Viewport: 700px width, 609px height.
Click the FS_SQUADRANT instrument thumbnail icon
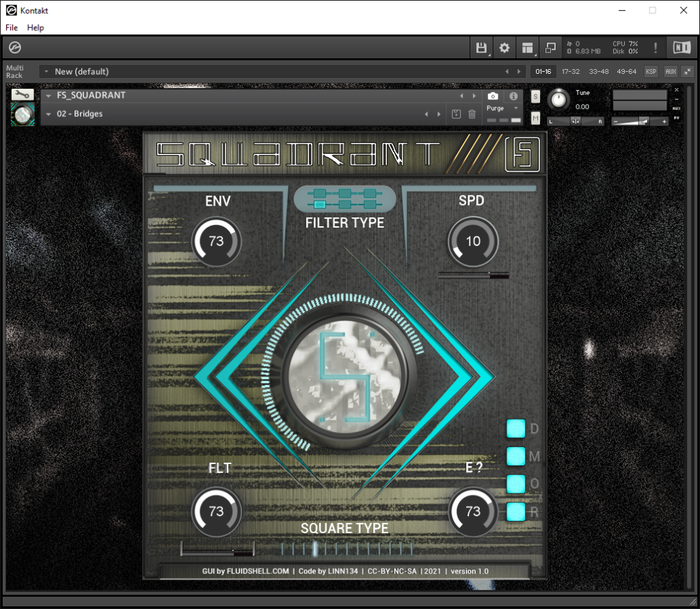point(23,114)
